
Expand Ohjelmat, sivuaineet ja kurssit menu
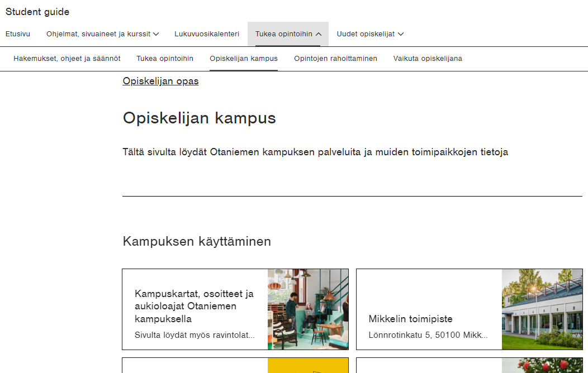click(x=102, y=34)
